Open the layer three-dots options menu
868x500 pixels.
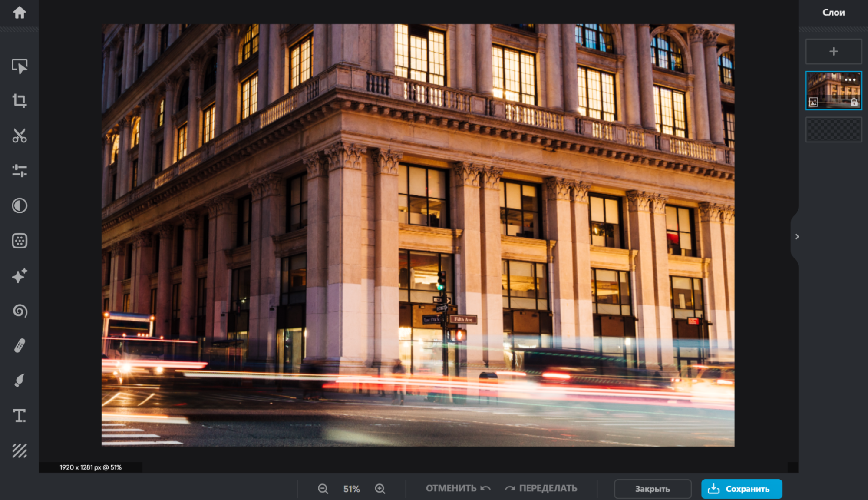tap(850, 79)
